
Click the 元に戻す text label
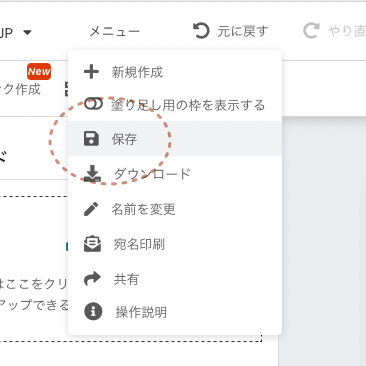[x=243, y=31]
